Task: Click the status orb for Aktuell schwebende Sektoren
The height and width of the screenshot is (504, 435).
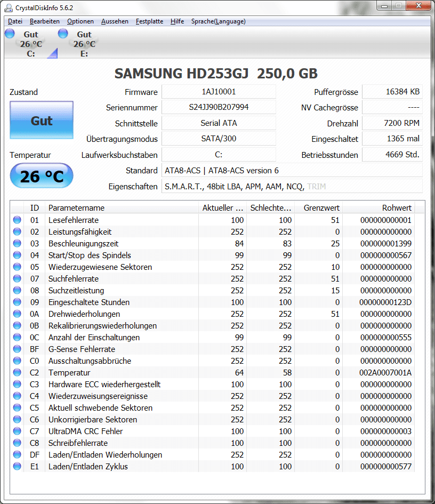Action: pyautogui.click(x=17, y=407)
